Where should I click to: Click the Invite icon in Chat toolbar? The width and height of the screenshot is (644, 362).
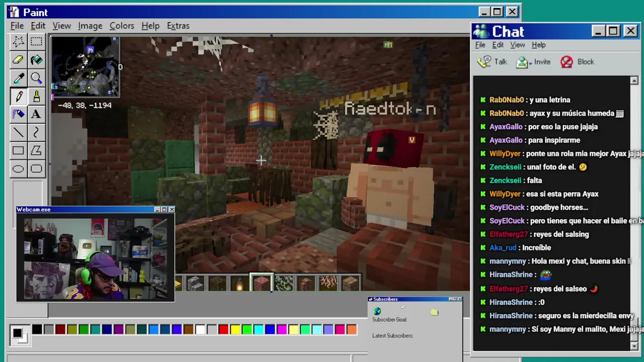(x=523, y=62)
